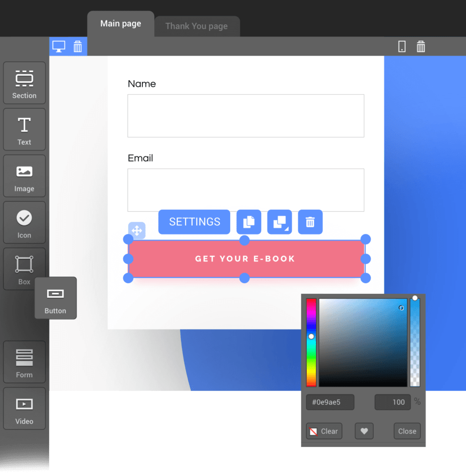Pick the Icon widget with checkmark
The height and width of the screenshot is (476, 466).
coord(24,222)
